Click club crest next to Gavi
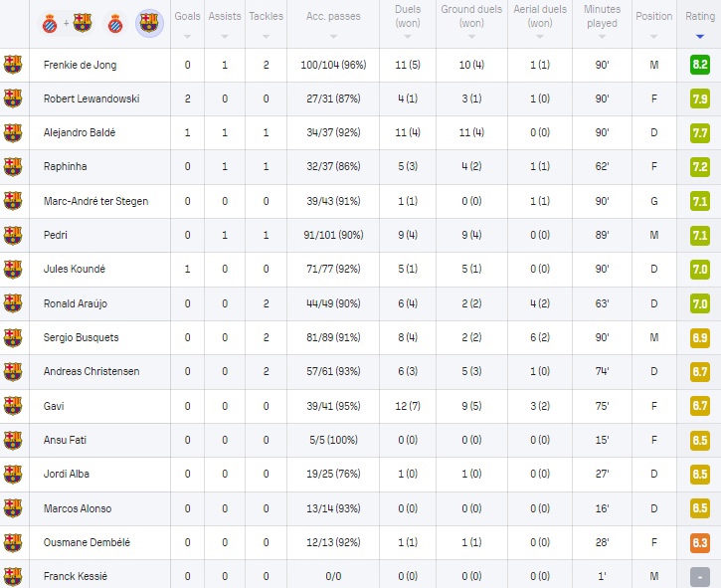This screenshot has height=588, width=721. pos(13,406)
